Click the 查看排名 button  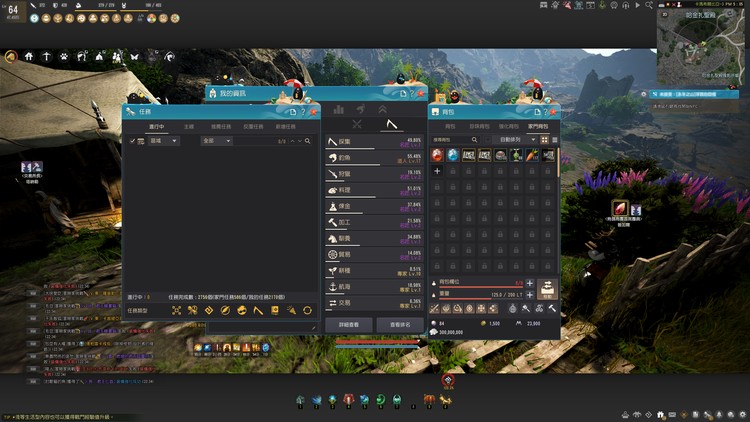[400, 325]
